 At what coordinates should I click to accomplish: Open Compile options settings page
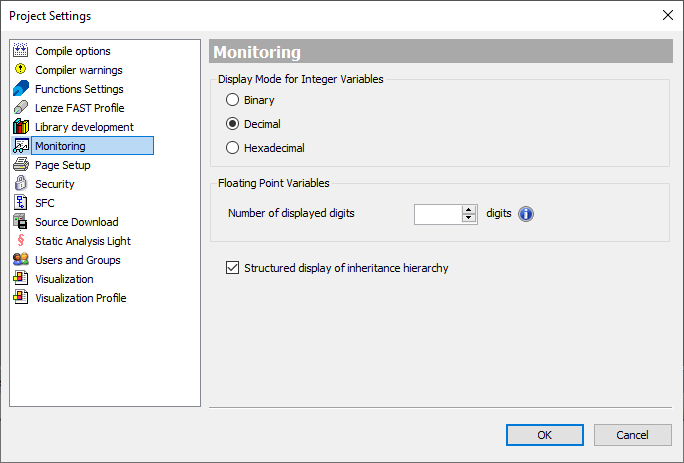[x=73, y=51]
